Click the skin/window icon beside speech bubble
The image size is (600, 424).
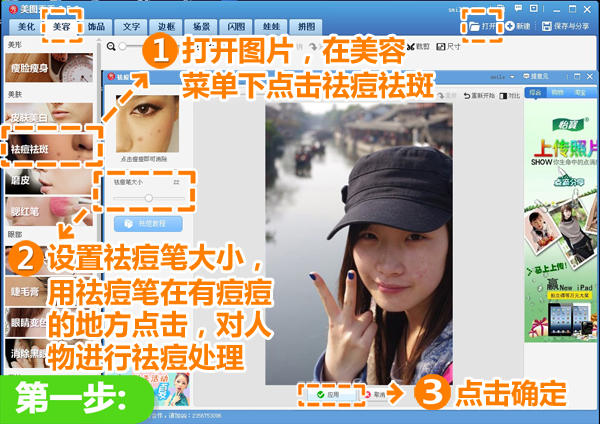click(534, 8)
